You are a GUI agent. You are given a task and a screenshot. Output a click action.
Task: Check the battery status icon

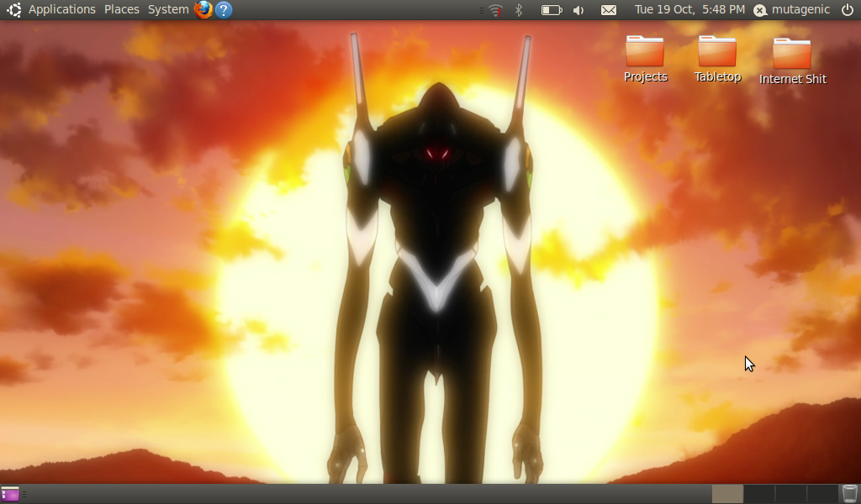[x=551, y=10]
